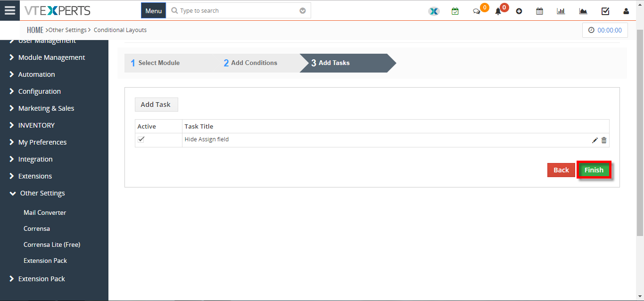The width and height of the screenshot is (644, 301).
Task: Click the Active column header
Action: (147, 126)
